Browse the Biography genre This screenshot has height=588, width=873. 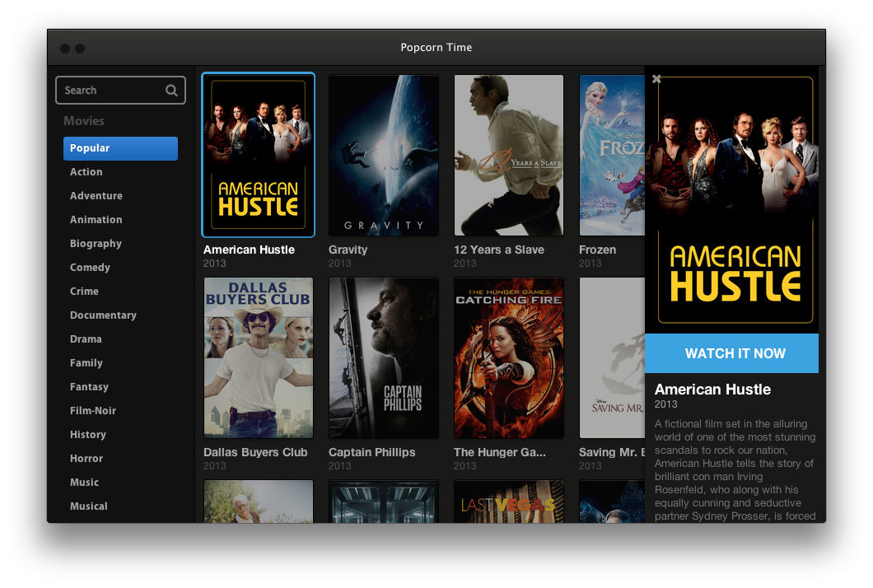[x=96, y=244]
